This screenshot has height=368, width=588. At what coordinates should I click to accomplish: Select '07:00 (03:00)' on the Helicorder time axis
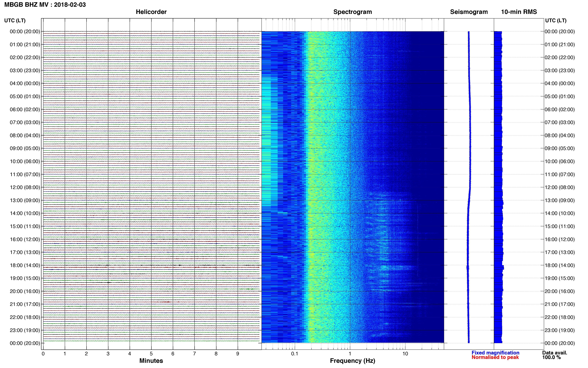25,122
